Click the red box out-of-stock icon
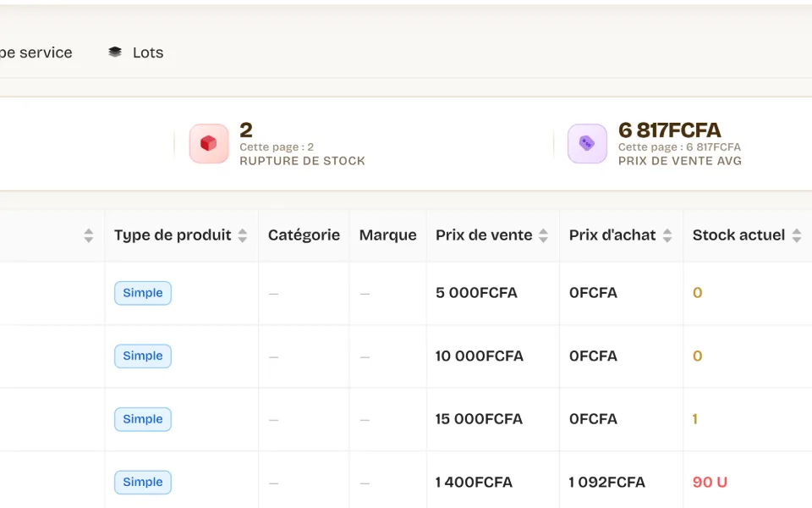Viewport: 812px width, 508px height. click(209, 144)
